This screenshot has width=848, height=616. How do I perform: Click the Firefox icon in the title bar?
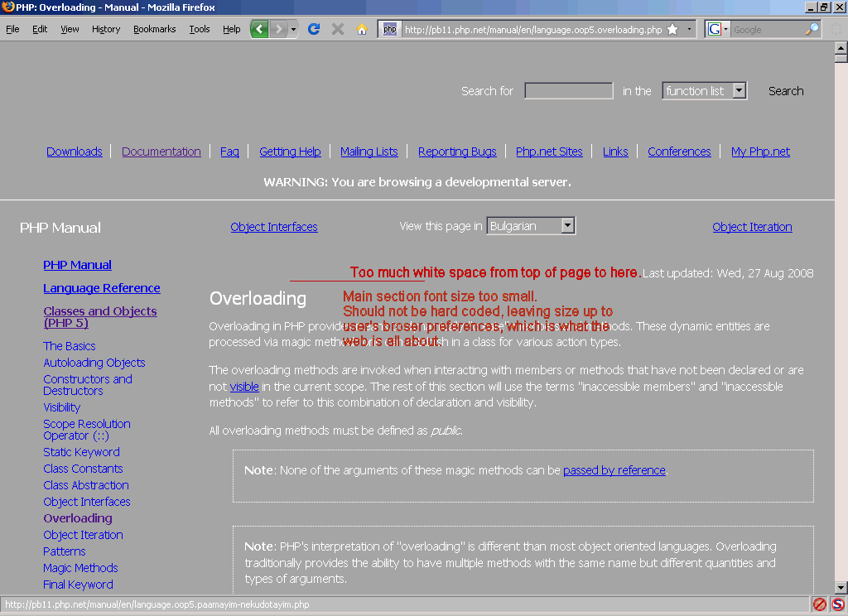(7, 7)
